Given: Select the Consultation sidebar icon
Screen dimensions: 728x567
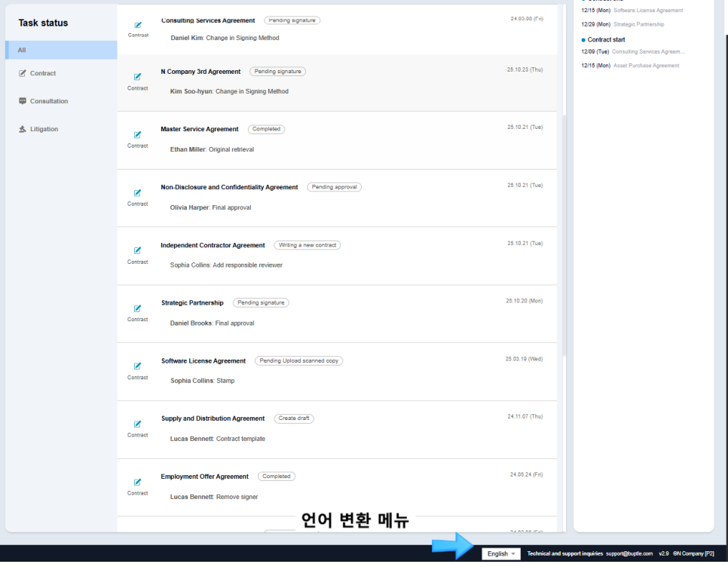Looking at the screenshot, I should tap(23, 100).
